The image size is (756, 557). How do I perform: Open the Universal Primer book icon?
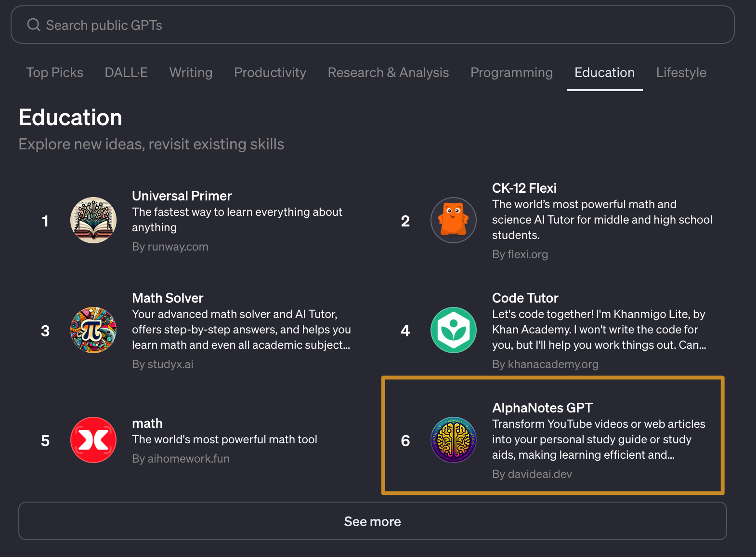coord(93,220)
